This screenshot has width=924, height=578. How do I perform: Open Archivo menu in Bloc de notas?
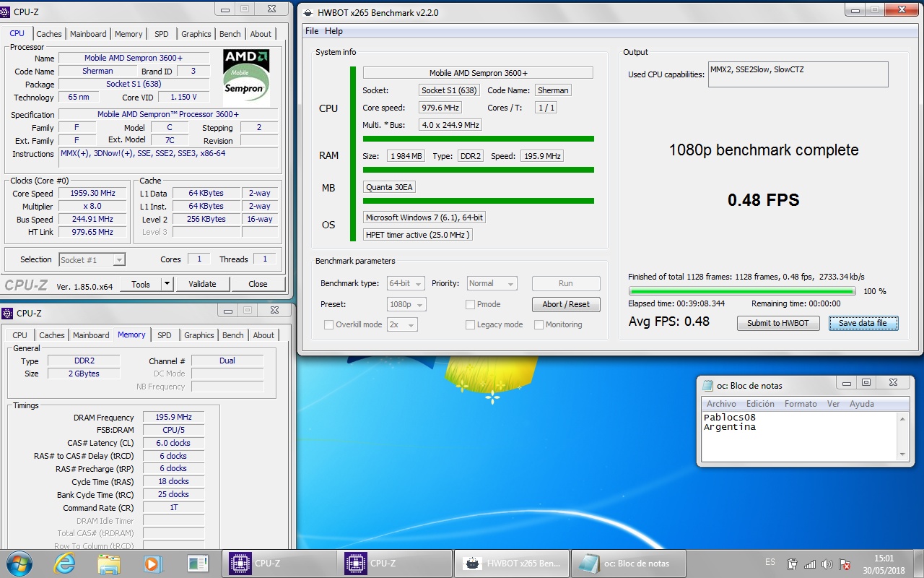pos(721,404)
